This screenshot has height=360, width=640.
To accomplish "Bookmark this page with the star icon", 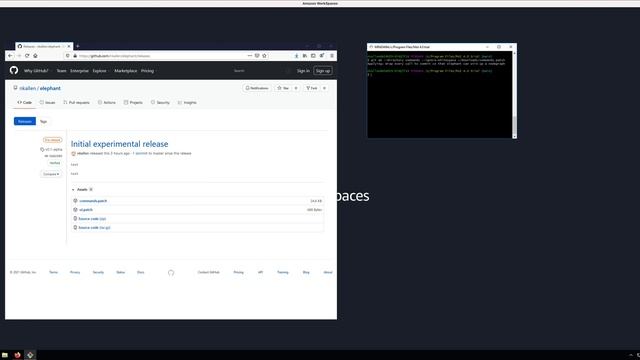I will point(264,56).
